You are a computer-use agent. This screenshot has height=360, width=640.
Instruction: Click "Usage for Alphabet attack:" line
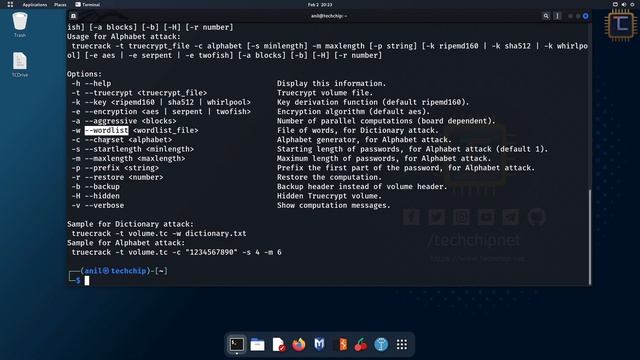[124, 36]
